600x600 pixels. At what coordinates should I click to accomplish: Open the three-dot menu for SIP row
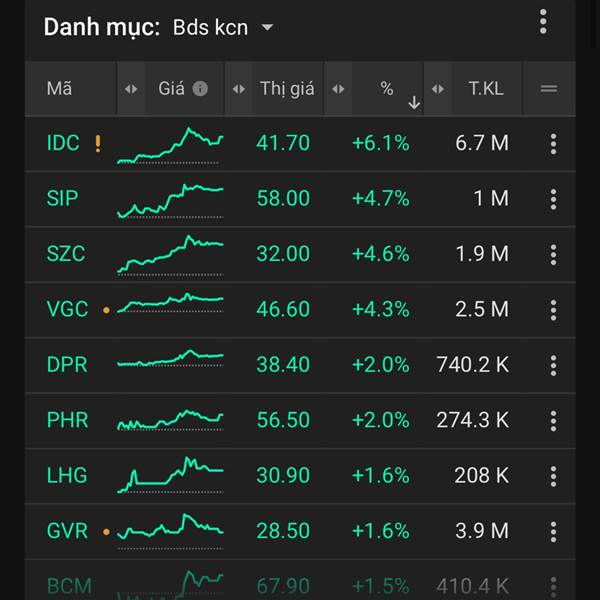(553, 199)
